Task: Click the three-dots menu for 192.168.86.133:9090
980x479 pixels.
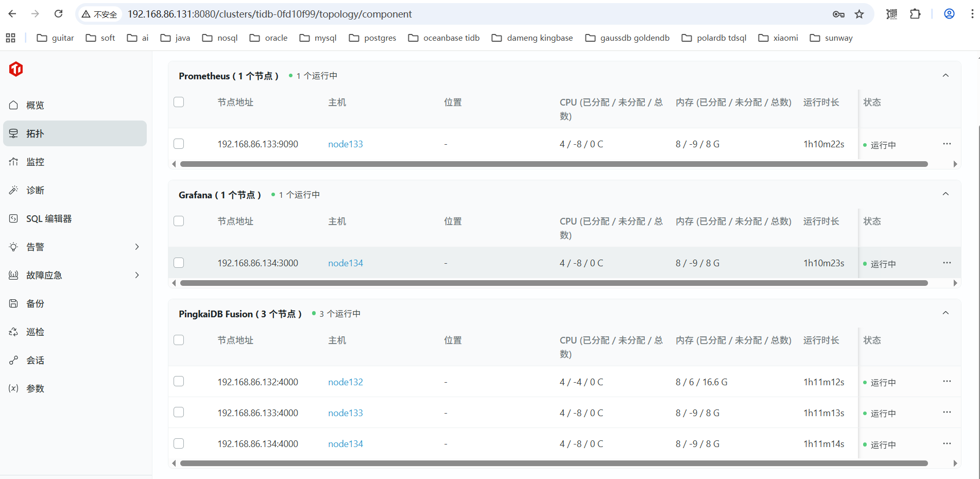Action: (947, 144)
